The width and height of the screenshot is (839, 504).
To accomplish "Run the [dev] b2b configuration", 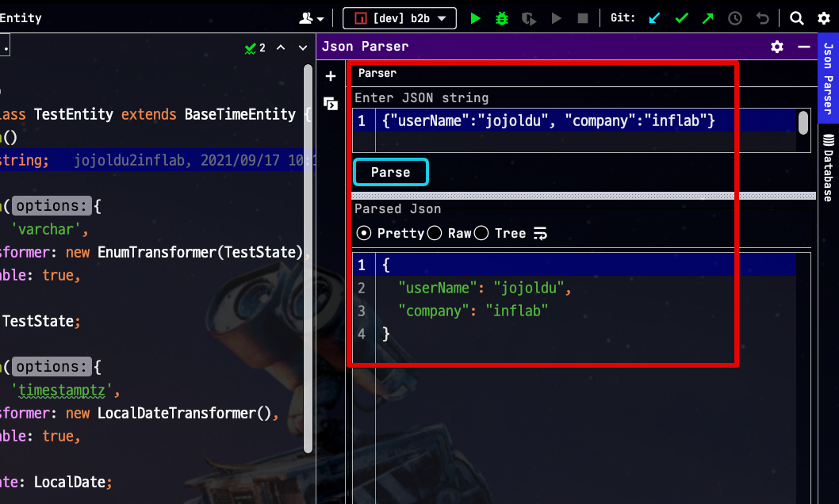I will click(473, 17).
